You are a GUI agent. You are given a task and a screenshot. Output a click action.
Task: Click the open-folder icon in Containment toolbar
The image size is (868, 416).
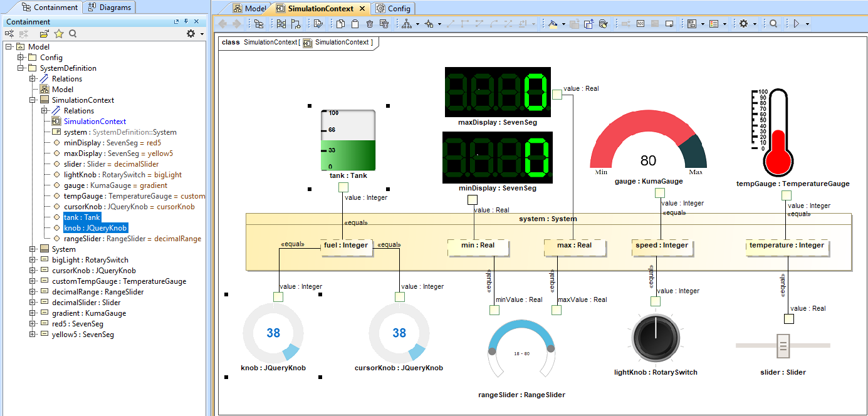[44, 34]
